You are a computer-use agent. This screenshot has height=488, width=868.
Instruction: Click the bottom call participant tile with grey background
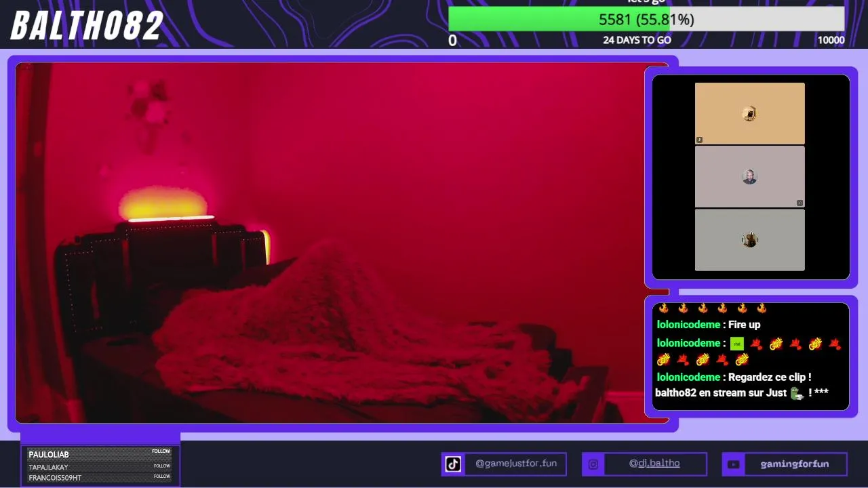pyautogui.click(x=750, y=240)
